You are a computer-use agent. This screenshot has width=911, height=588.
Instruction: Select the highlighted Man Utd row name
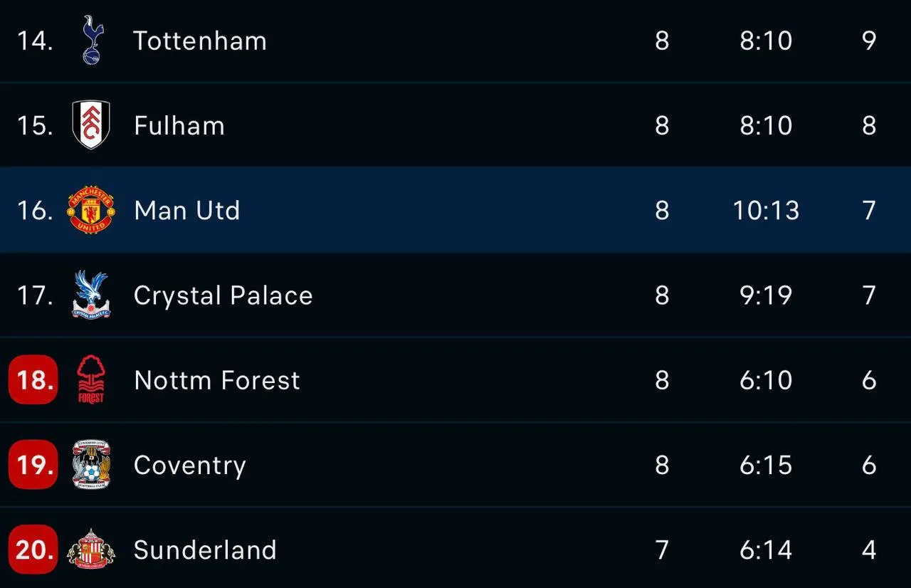187,211
